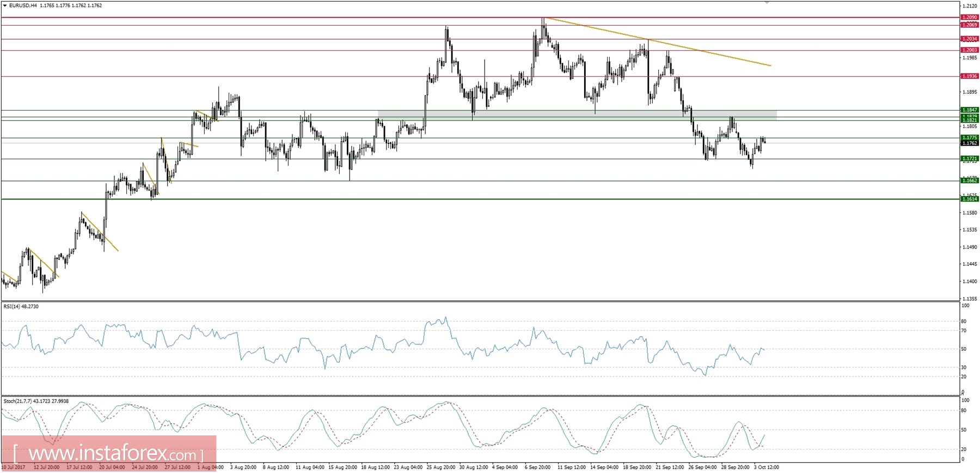Screen dimensions: 980x473
Task: Click the 26 Sep 04:00 time axis label
Action: 702,468
